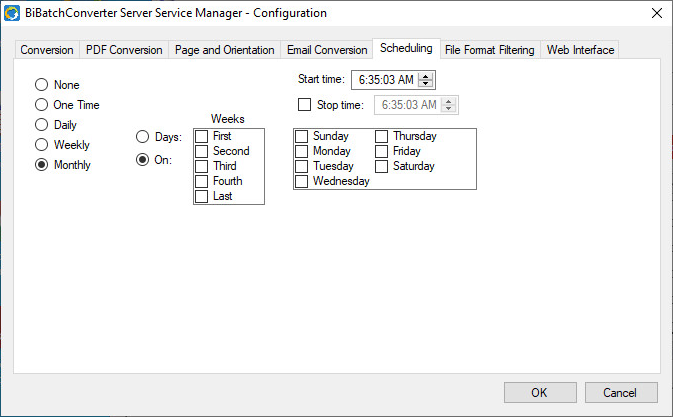Viewport: 673px width, 417px height.
Task: Tick the Last week checkbox
Action: 202,196
